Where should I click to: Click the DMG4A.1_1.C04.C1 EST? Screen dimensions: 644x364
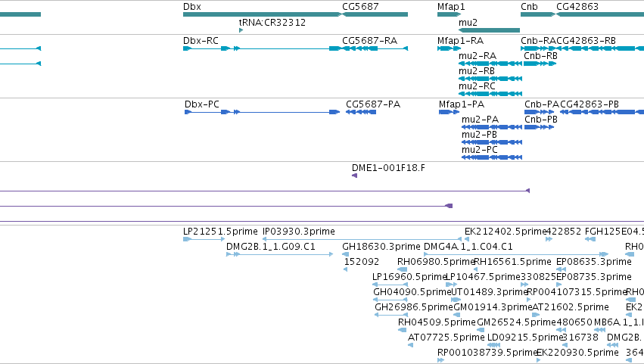[x=516, y=255]
